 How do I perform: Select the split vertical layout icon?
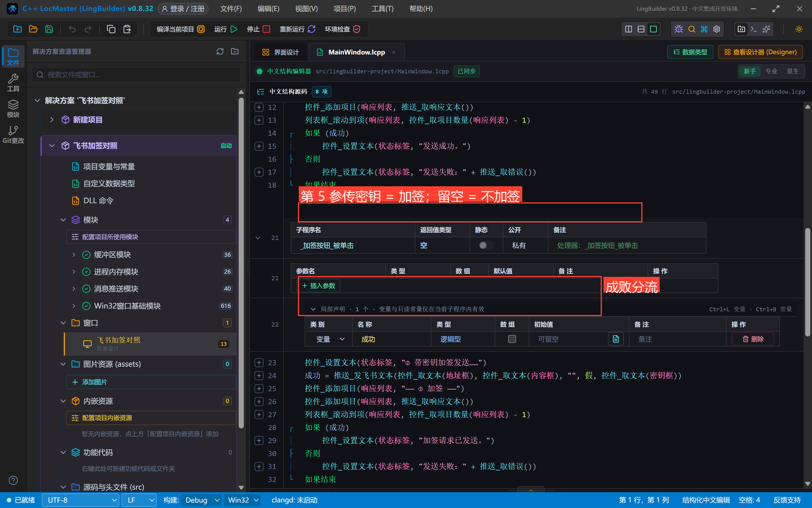click(x=629, y=29)
